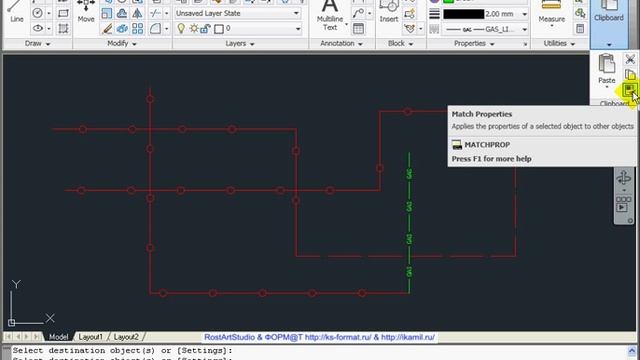Viewport: 640px width, 360px height.
Task: Expand the Draw panel
Action: [x=38, y=43]
